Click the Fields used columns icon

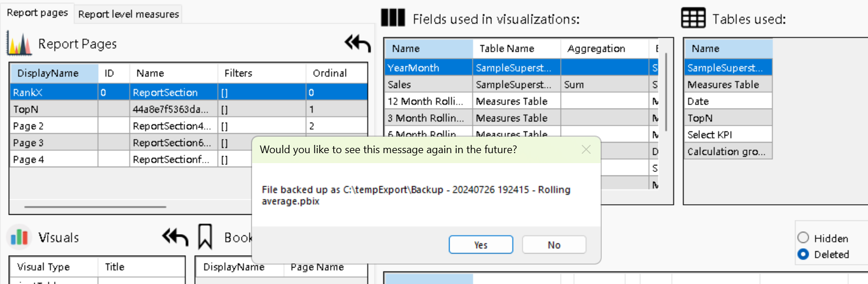click(393, 18)
